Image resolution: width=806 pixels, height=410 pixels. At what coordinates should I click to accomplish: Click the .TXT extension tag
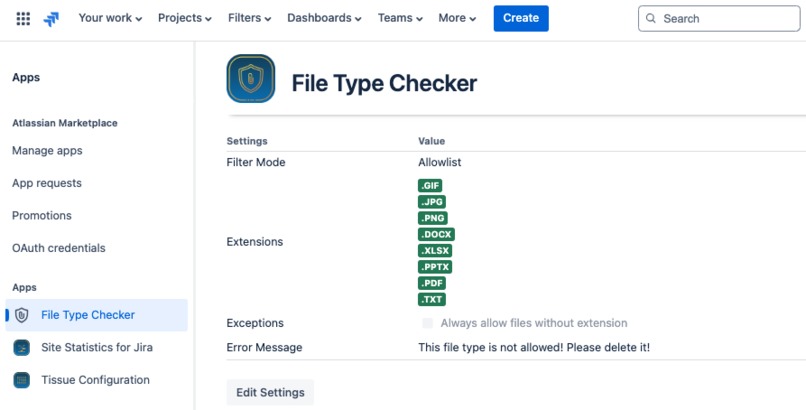[432, 300]
